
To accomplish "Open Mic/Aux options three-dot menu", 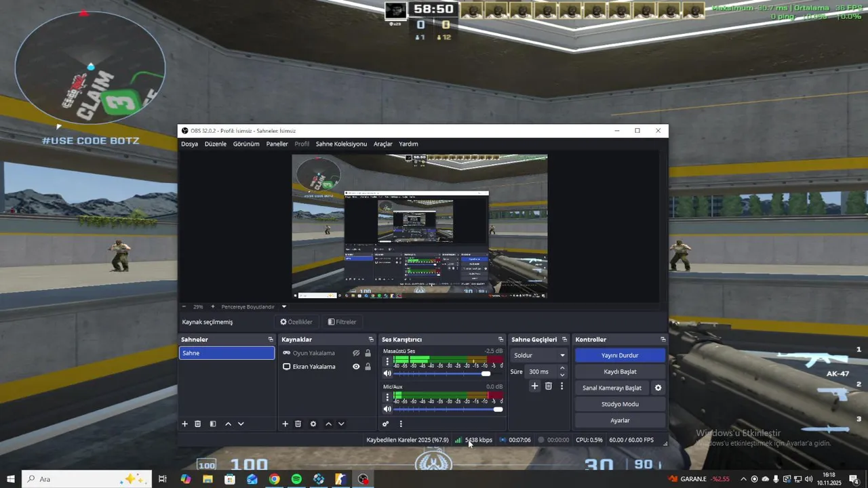I will [x=387, y=396].
